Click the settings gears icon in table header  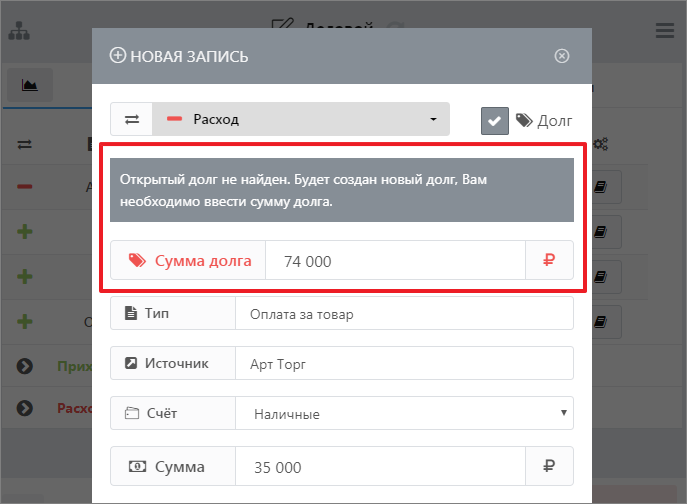click(x=601, y=144)
